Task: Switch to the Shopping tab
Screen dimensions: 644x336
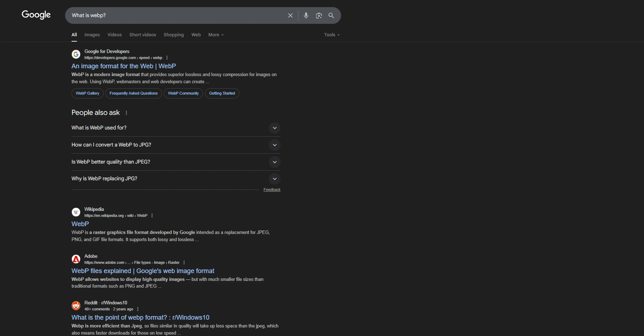Action: (173, 34)
